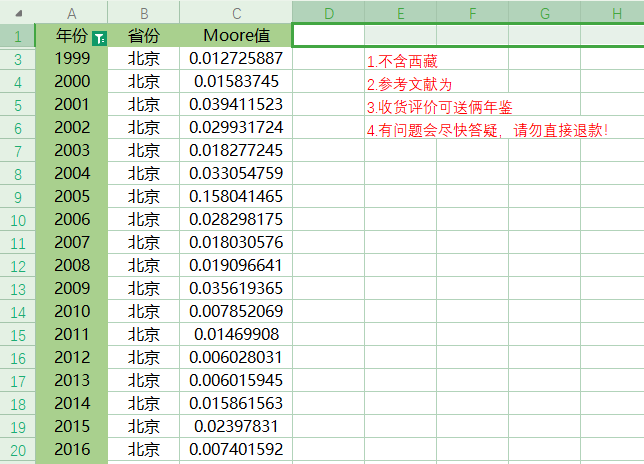The width and height of the screenshot is (644, 464).
Task: Select row 10 header
Action: click(x=18, y=220)
